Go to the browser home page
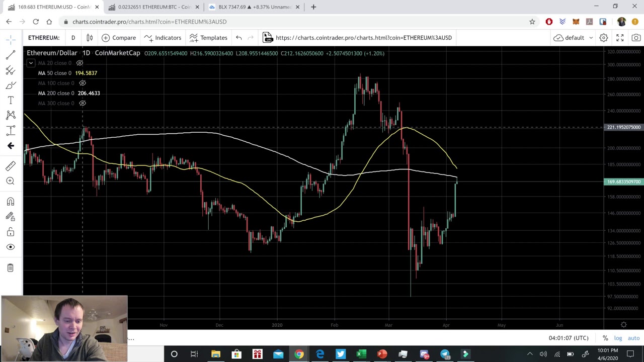644x362 pixels. (x=49, y=22)
